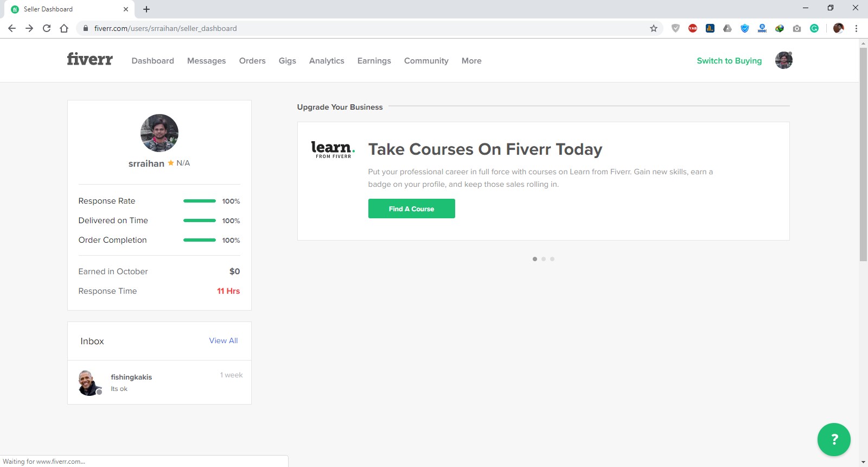This screenshot has width=868, height=467.
Task: Expand the More menu
Action: 471,61
